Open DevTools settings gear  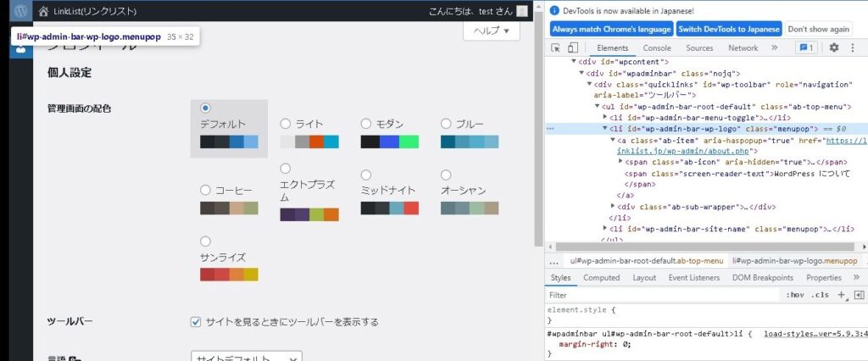[x=833, y=48]
